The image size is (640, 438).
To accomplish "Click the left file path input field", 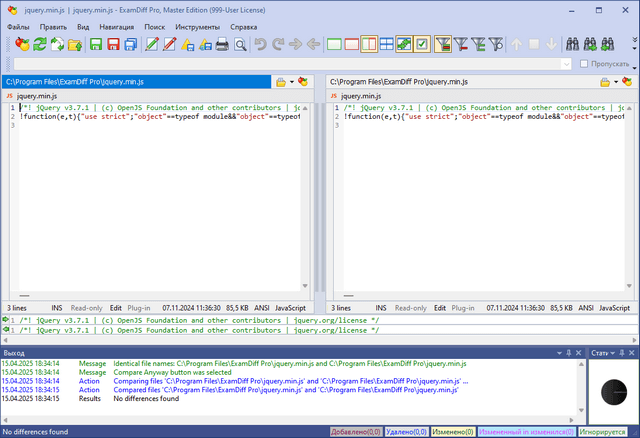I will click(136, 82).
